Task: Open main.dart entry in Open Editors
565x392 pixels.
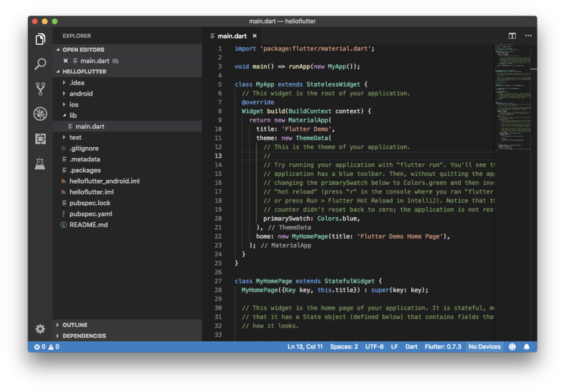Action: click(127, 61)
